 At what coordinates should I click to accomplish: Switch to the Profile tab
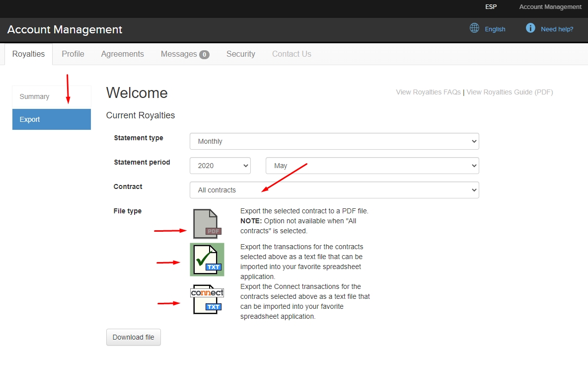73,54
